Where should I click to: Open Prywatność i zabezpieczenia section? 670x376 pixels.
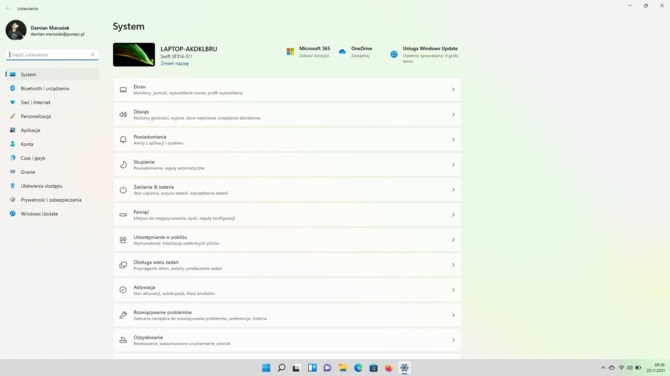52,200
